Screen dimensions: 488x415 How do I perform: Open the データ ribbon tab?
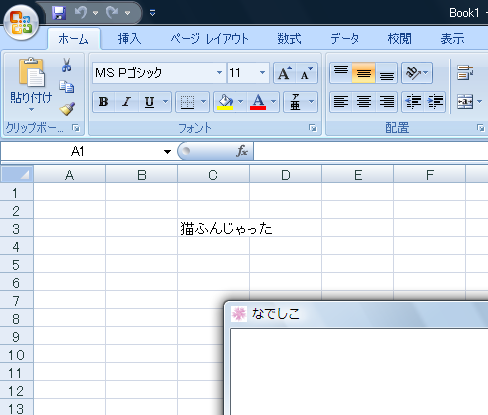coord(345,39)
